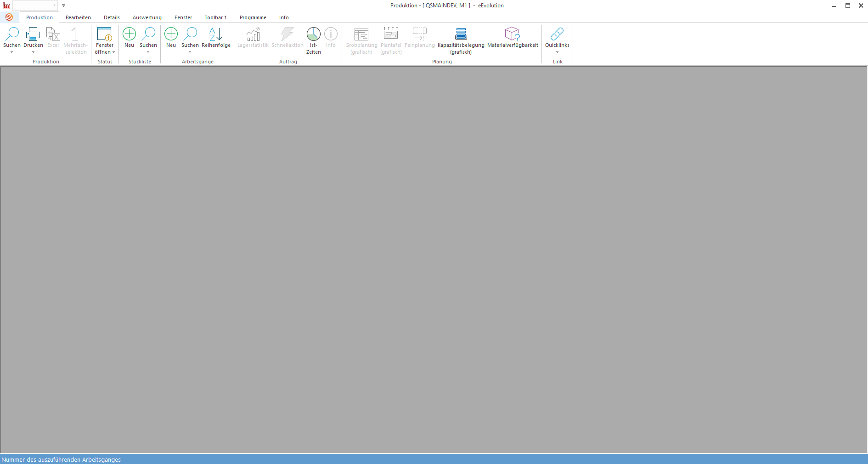This screenshot has width=868, height=464.
Task: Switch to the Toolbar 1 ribbon tab
Action: tap(215, 17)
